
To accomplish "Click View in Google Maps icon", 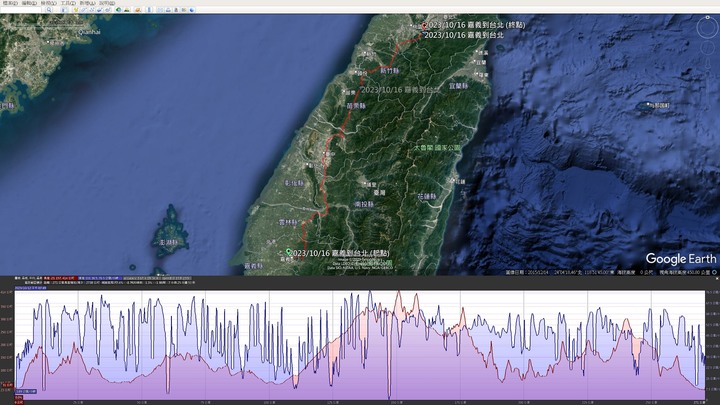I will pos(184,10).
